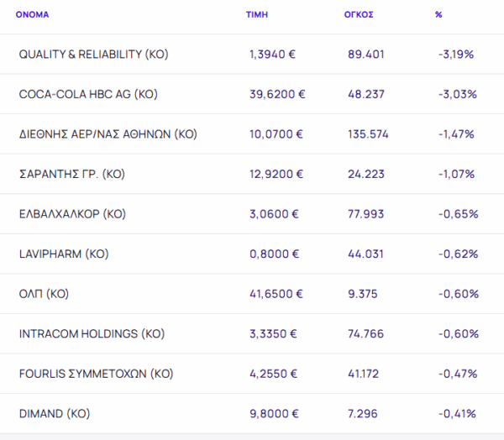Sort table by ΟΝΟΜΑ column header
This screenshot has width=504, height=440.
32,15
